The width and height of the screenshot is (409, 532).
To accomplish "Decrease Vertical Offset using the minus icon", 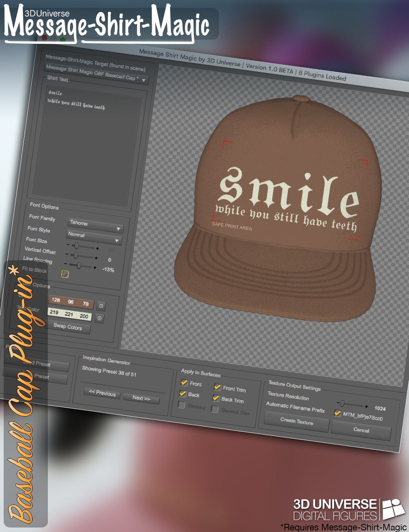I will click(x=66, y=255).
